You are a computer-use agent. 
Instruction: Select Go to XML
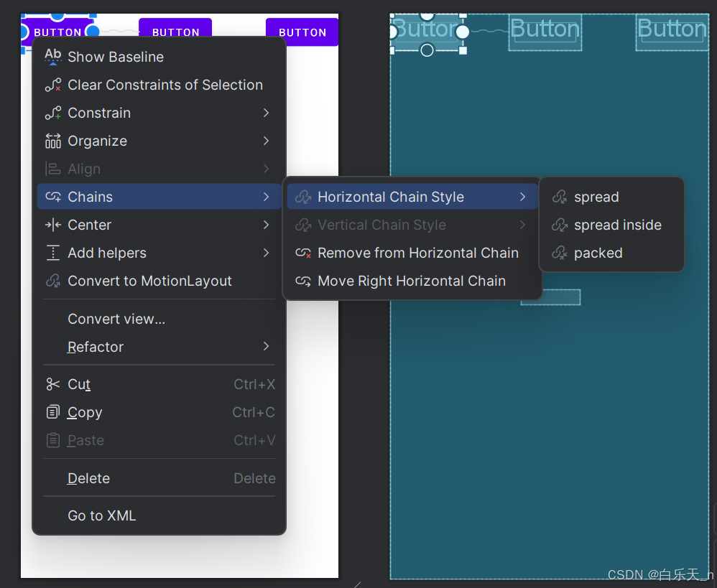coord(159,515)
